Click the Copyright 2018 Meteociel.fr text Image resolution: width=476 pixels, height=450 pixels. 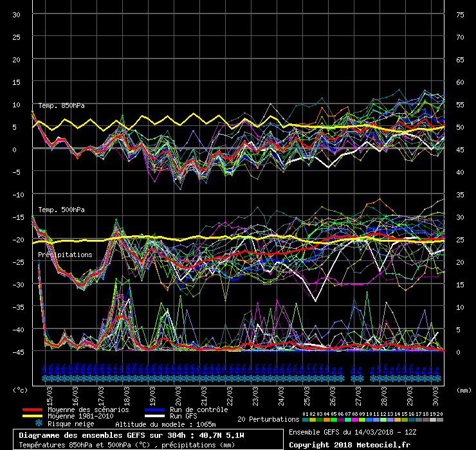[349, 445]
